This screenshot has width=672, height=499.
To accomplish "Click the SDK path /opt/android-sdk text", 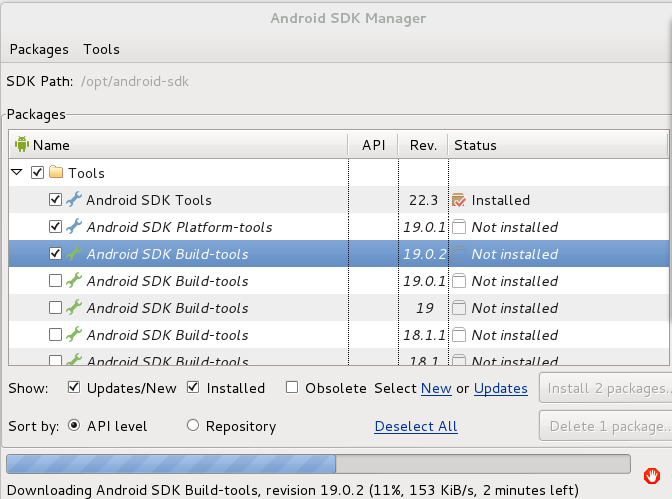I will [x=135, y=81].
